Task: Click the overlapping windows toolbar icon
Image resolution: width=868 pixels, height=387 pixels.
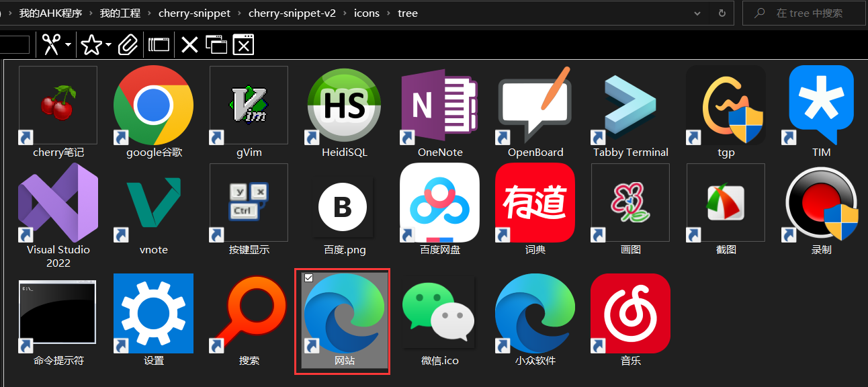Action: 216,45
